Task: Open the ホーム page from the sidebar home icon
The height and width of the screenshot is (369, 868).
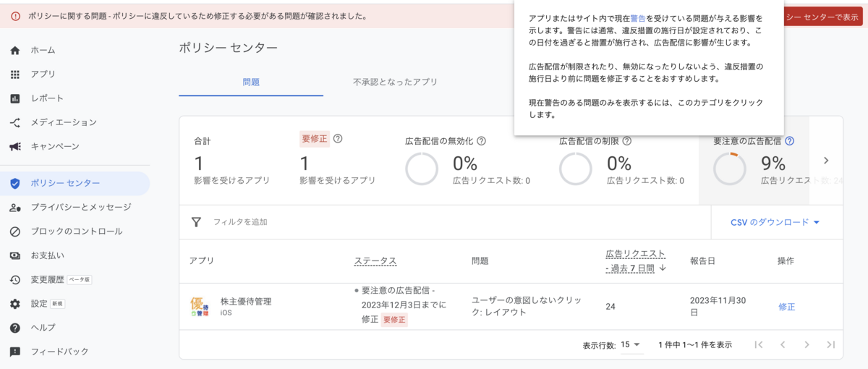Action: point(15,51)
